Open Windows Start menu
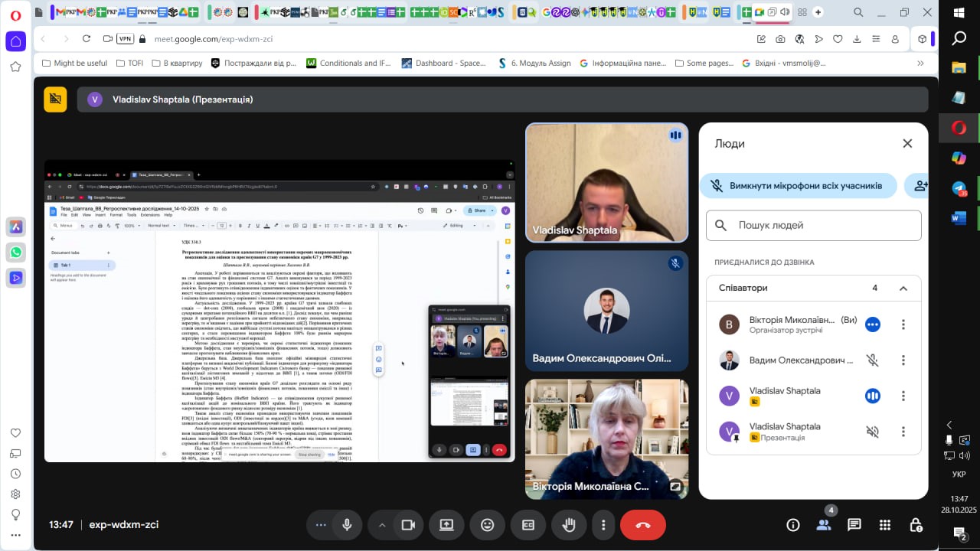This screenshot has width=980, height=551. 959,12
